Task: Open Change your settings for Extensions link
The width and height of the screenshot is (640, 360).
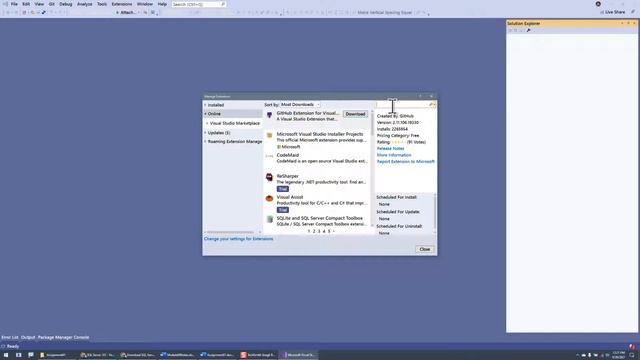Action: pyautogui.click(x=238, y=239)
